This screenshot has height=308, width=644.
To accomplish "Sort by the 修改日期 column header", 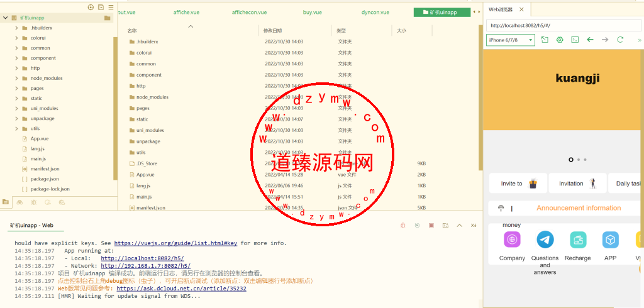I will (272, 31).
